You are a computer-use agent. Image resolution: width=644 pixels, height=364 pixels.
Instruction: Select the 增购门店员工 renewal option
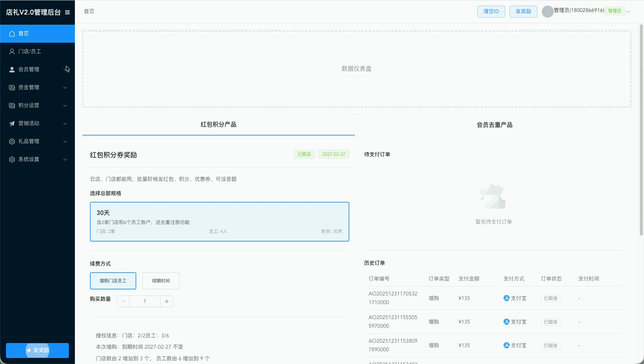[x=113, y=281]
